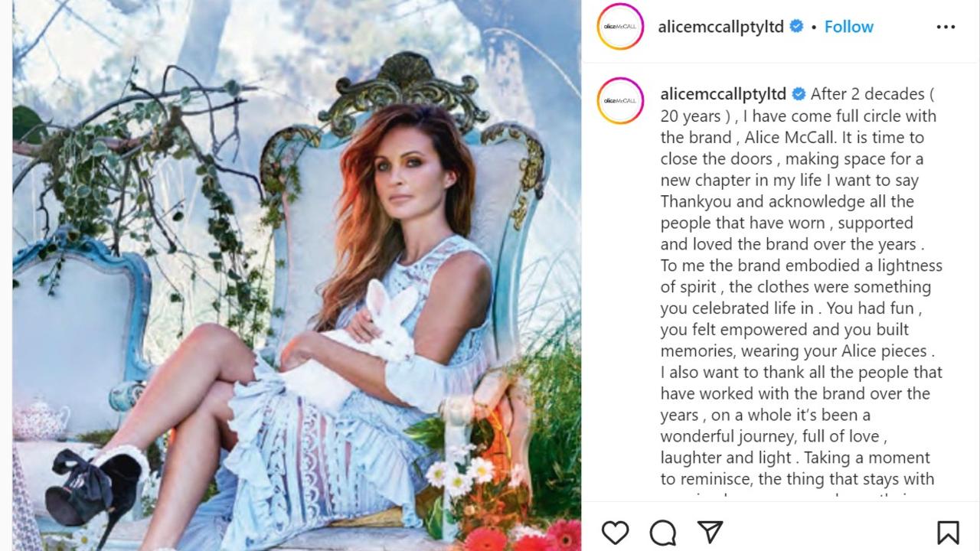The image size is (980, 551).
Task: Open the woman with rabbit photo
Action: pyautogui.click(x=297, y=275)
